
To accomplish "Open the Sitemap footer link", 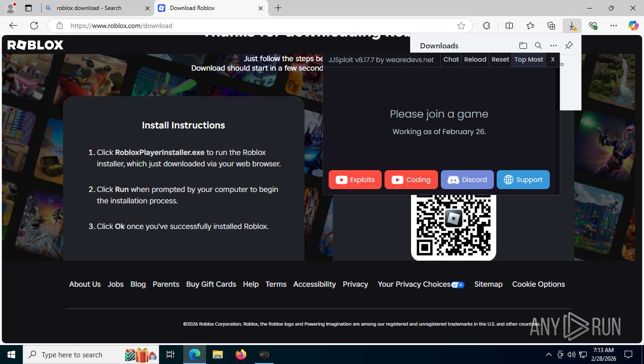I will point(488,284).
